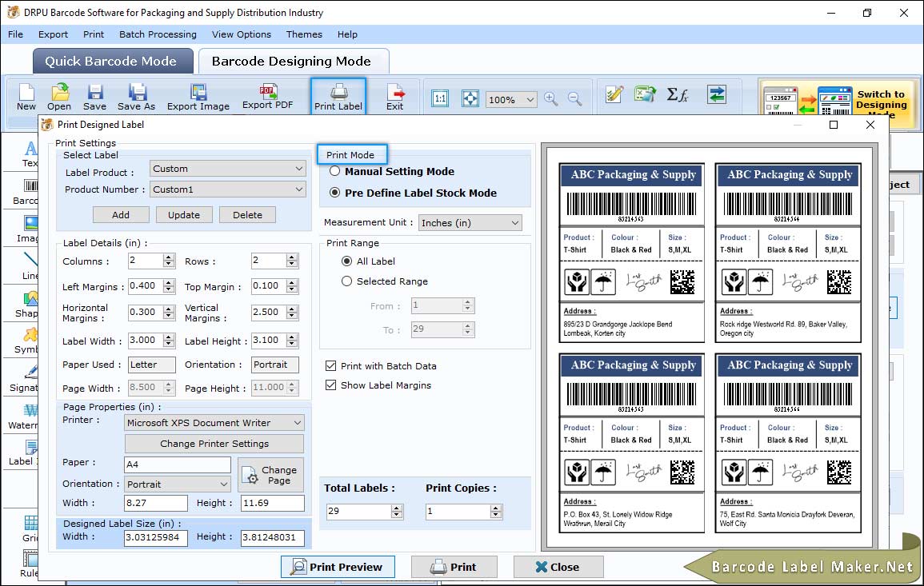Click the Top Margin stepper arrows
This screenshot has width=924, height=586.
(292, 285)
